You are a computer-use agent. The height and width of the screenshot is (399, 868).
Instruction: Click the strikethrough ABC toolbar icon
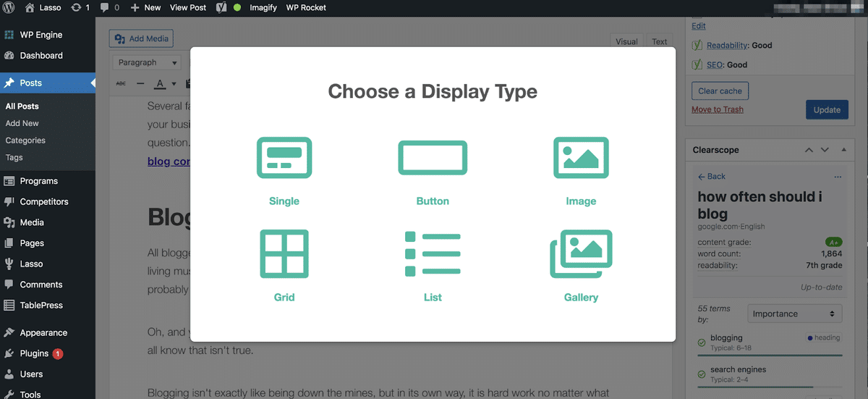click(x=121, y=83)
